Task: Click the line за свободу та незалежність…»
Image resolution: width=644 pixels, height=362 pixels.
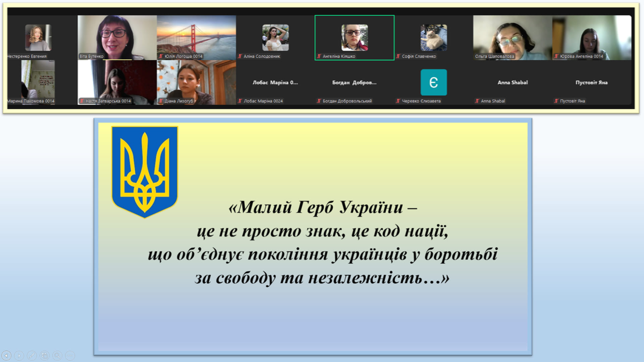Action: pyautogui.click(x=322, y=278)
